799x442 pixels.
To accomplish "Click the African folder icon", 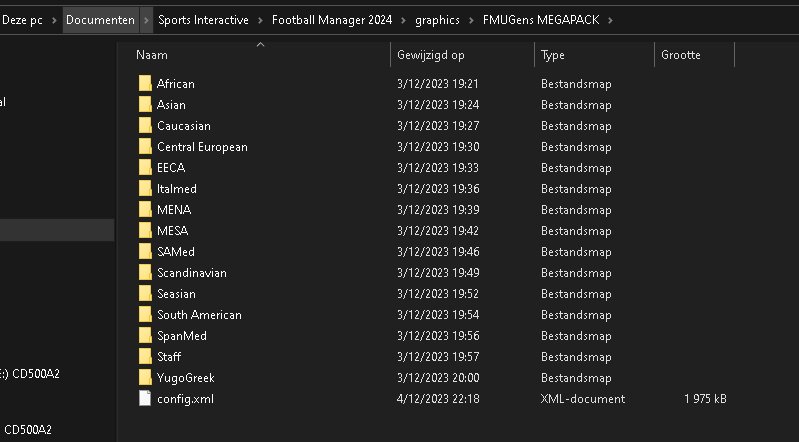I will tap(145, 84).
